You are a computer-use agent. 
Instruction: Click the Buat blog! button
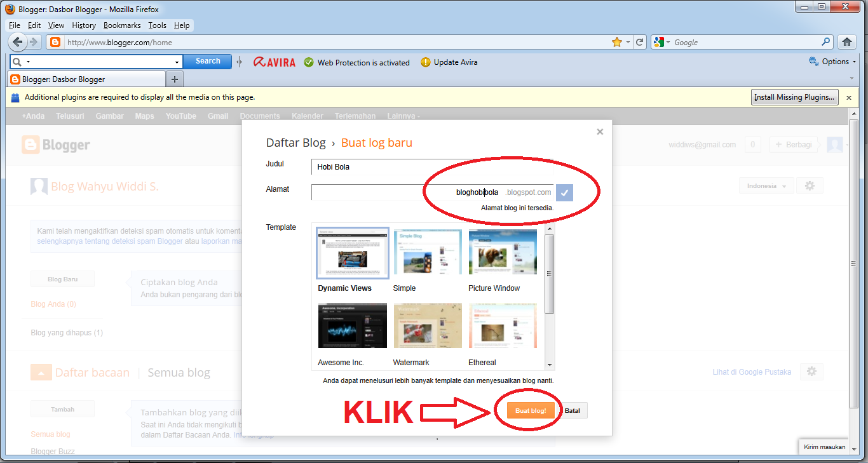pyautogui.click(x=531, y=411)
